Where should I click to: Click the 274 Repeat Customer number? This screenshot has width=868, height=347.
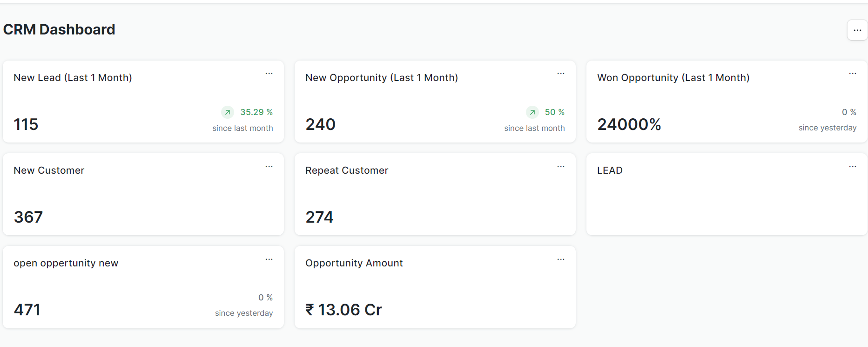pyautogui.click(x=319, y=217)
